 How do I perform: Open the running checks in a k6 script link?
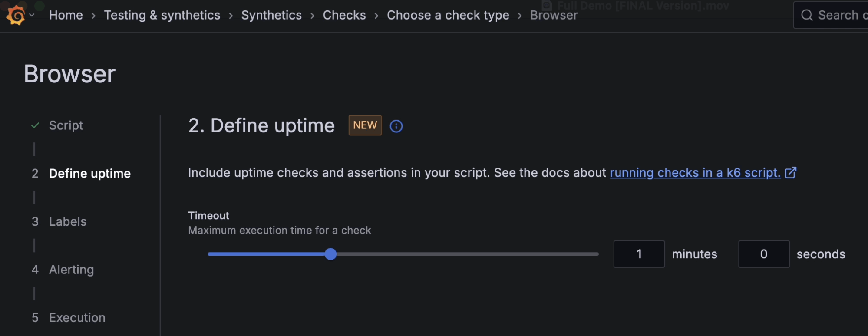[695, 173]
